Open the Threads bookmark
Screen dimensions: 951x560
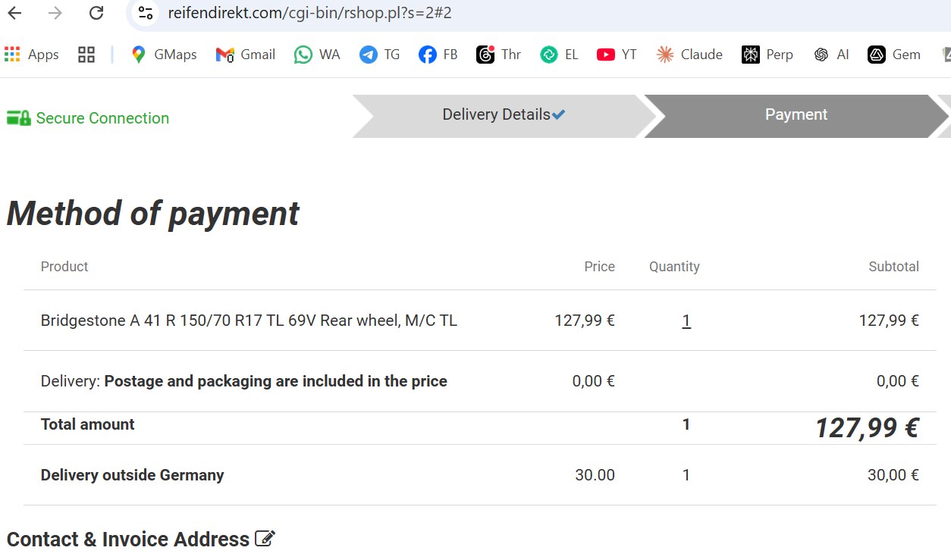[498, 55]
